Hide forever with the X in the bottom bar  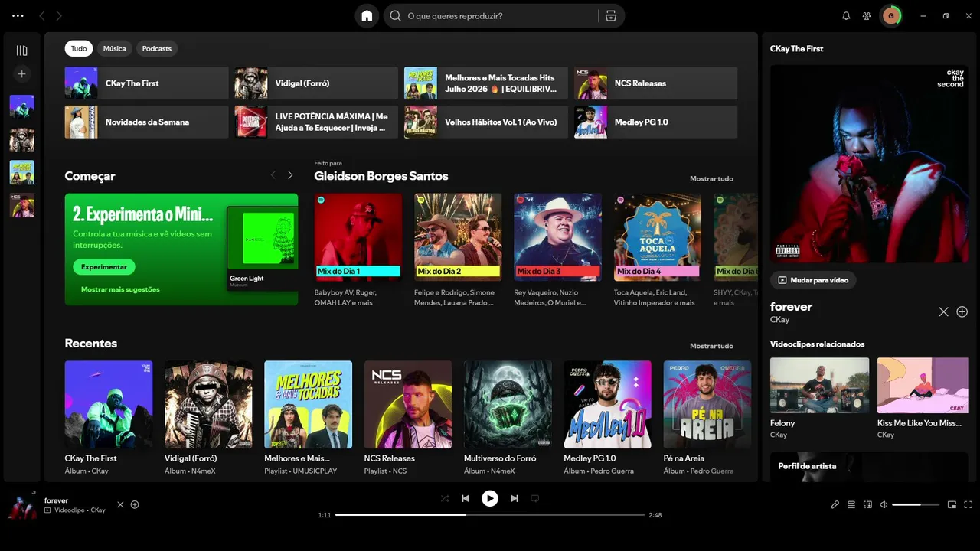click(x=120, y=504)
